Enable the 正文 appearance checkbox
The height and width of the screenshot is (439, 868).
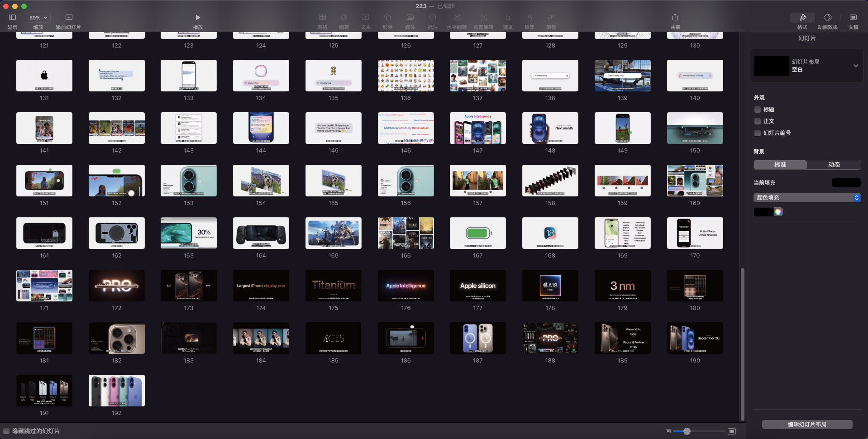(758, 121)
